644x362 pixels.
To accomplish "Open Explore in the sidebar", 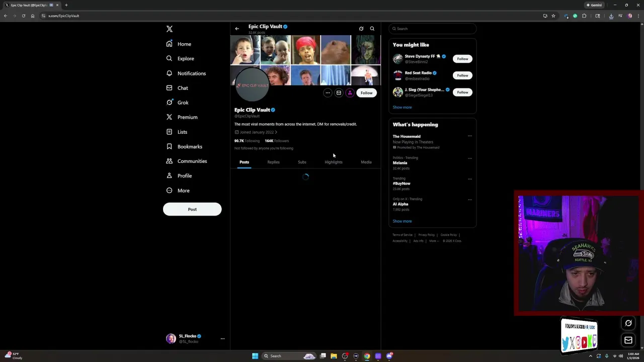I will 180,59.
